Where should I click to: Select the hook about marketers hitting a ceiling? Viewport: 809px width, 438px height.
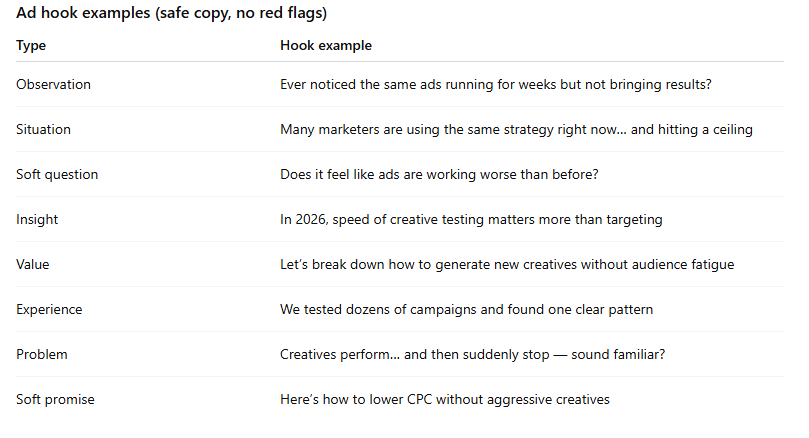click(516, 130)
